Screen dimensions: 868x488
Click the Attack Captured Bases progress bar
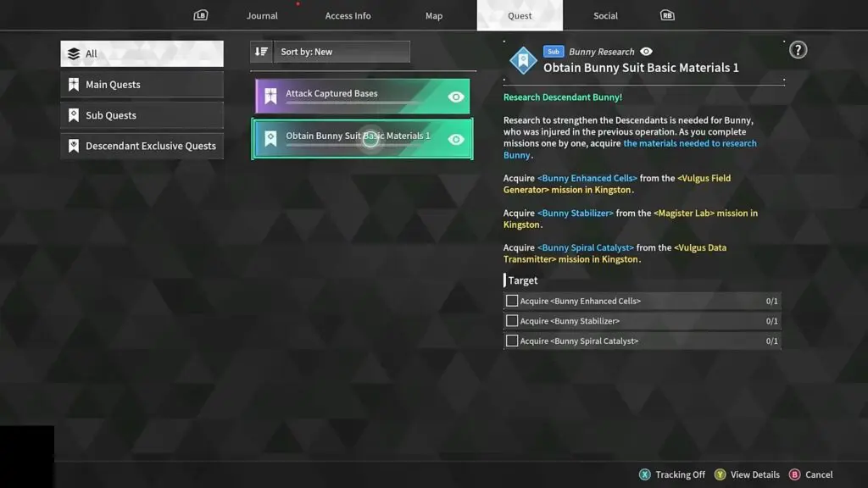[352, 103]
